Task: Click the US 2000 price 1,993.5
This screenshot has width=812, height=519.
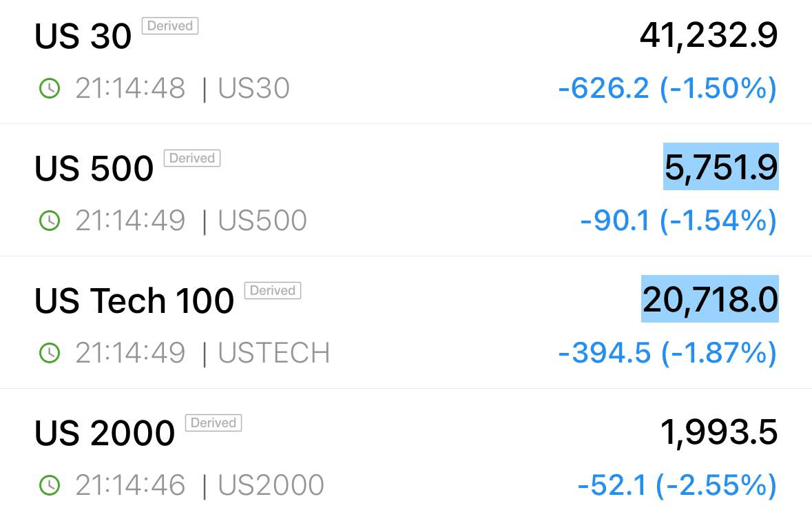Action: pyautogui.click(x=719, y=432)
